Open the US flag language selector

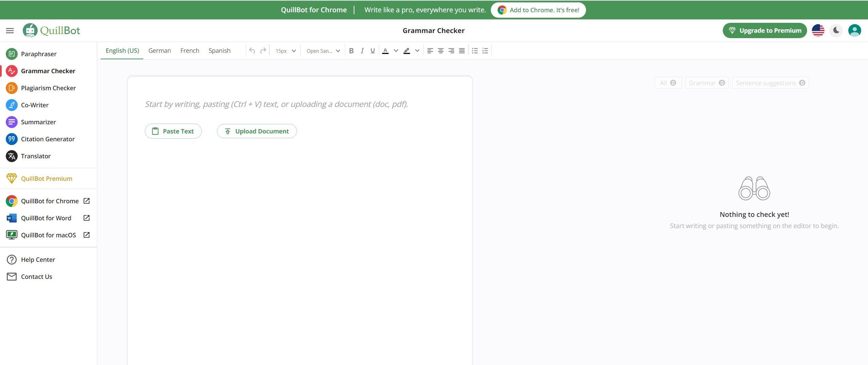[818, 31]
